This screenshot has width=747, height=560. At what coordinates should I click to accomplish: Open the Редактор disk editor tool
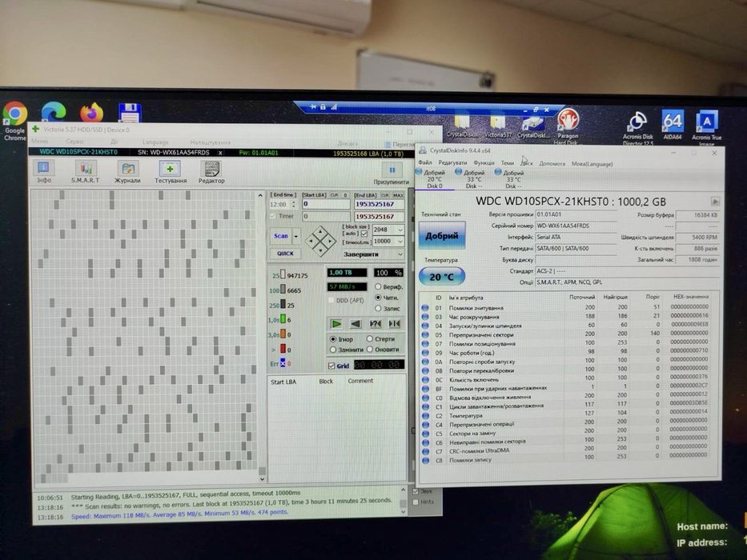click(x=211, y=171)
